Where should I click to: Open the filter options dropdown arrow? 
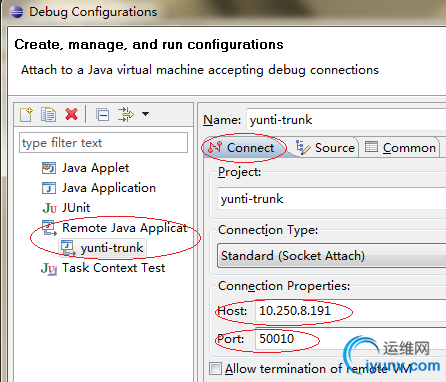click(145, 114)
